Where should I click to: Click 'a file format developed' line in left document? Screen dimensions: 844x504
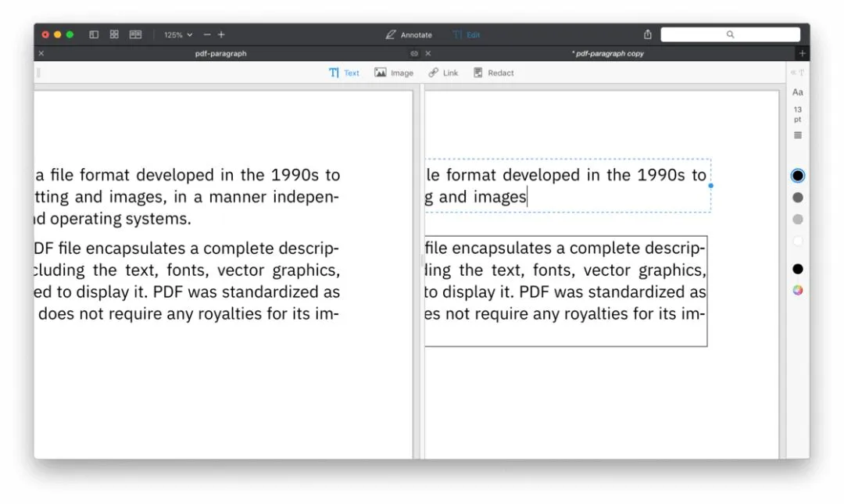tap(188, 175)
